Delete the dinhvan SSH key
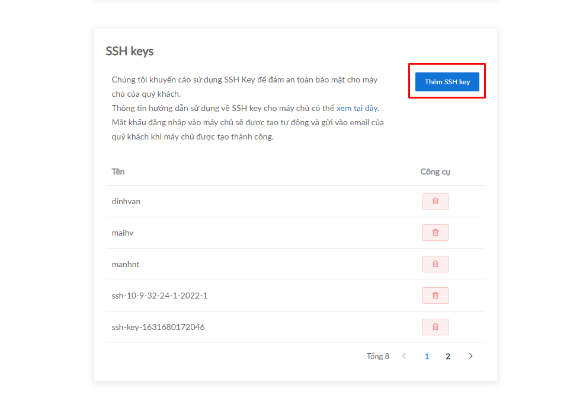This screenshot has width=570, height=400. point(435,201)
